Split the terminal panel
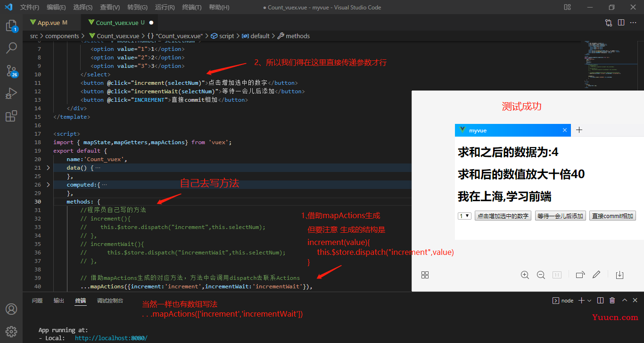Image resolution: width=644 pixels, height=343 pixels. click(600, 300)
